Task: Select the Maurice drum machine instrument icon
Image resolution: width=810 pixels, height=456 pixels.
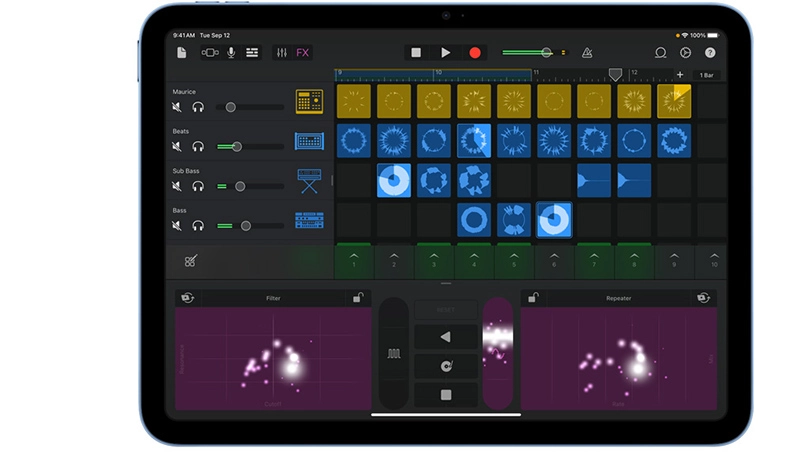Action: click(309, 101)
